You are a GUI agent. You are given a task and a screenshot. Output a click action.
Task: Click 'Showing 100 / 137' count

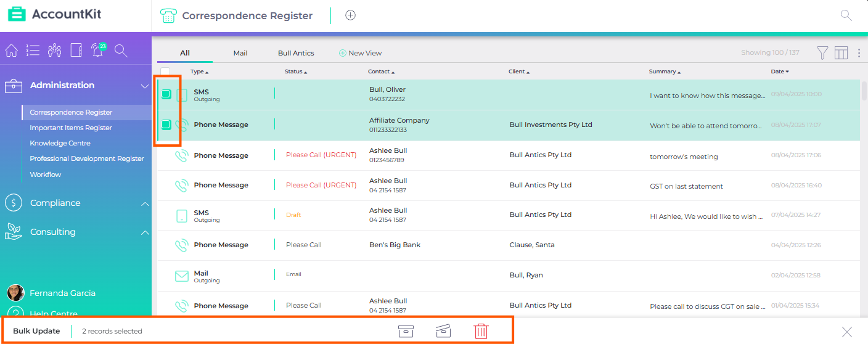click(770, 53)
